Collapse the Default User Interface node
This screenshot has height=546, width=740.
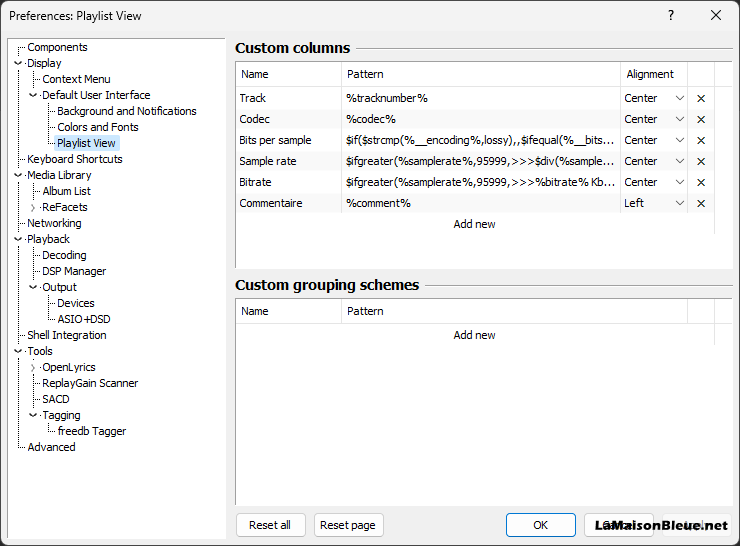(33, 95)
